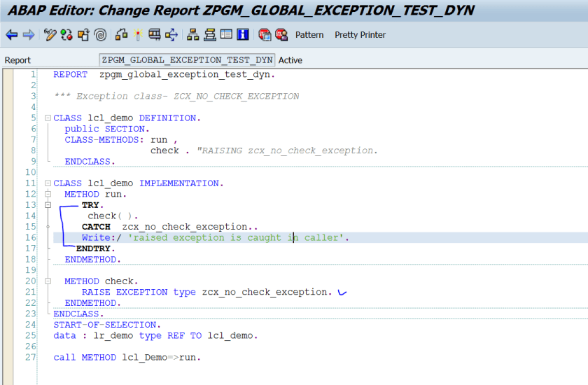Run the syntax Check icon
Image resolution: width=588 pixels, height=385 pixels.
(x=121, y=35)
